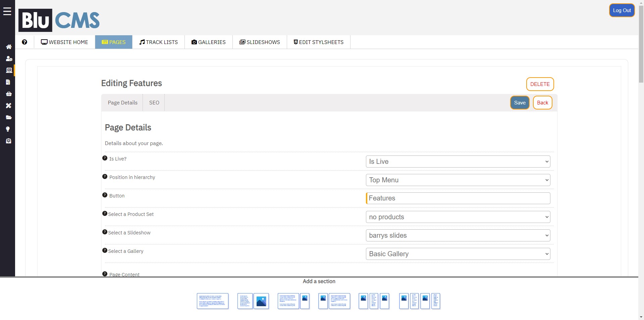
Task: Open the no products dropdown
Action: [458, 217]
